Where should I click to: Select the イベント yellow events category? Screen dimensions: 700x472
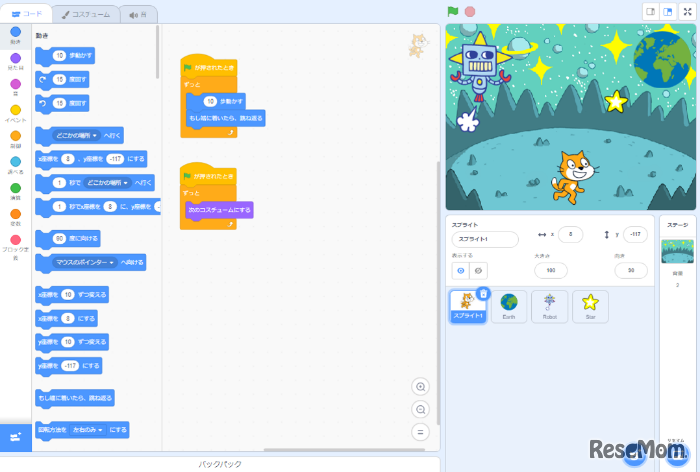16,110
